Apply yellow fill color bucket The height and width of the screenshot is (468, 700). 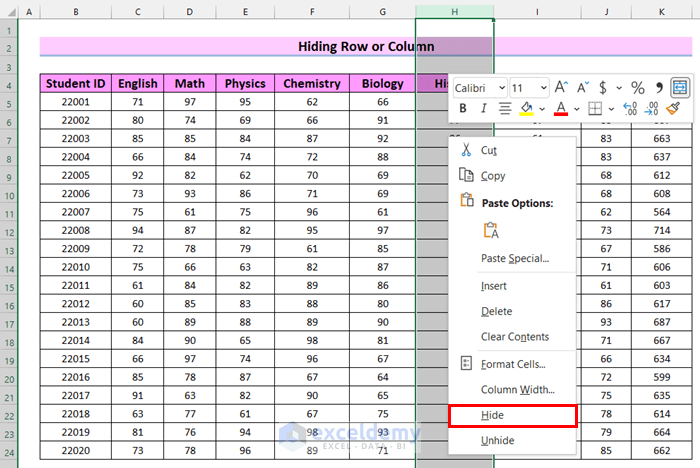[527, 109]
